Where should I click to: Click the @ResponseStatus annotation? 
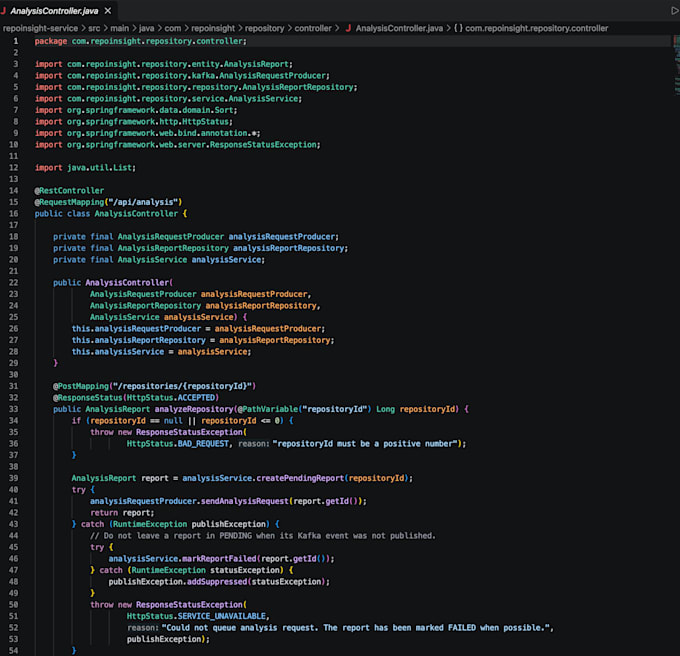[x=88, y=398]
